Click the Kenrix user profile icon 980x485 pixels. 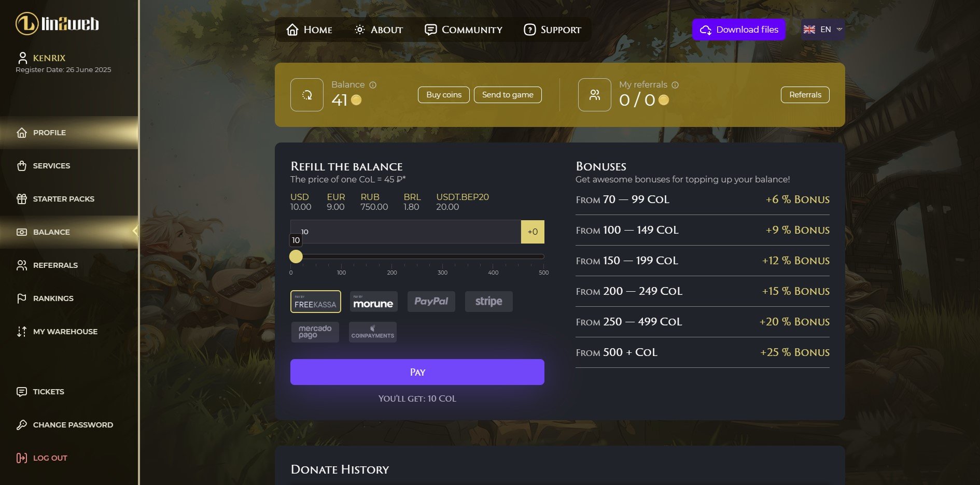click(x=22, y=58)
